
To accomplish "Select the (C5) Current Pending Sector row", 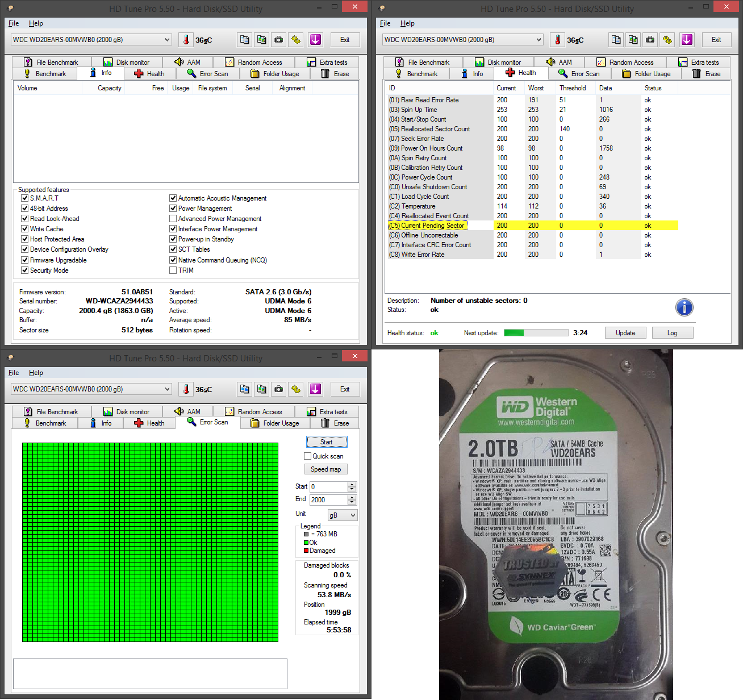I will tap(532, 226).
